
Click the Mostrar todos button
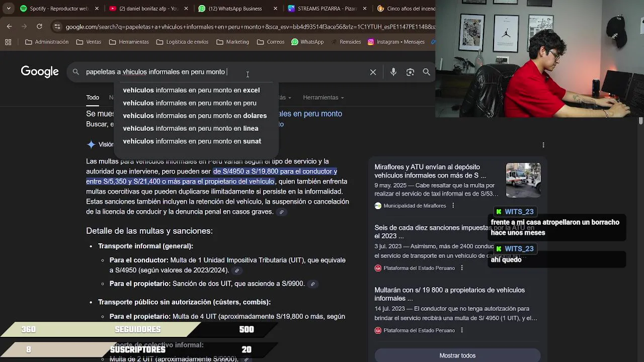click(x=457, y=355)
